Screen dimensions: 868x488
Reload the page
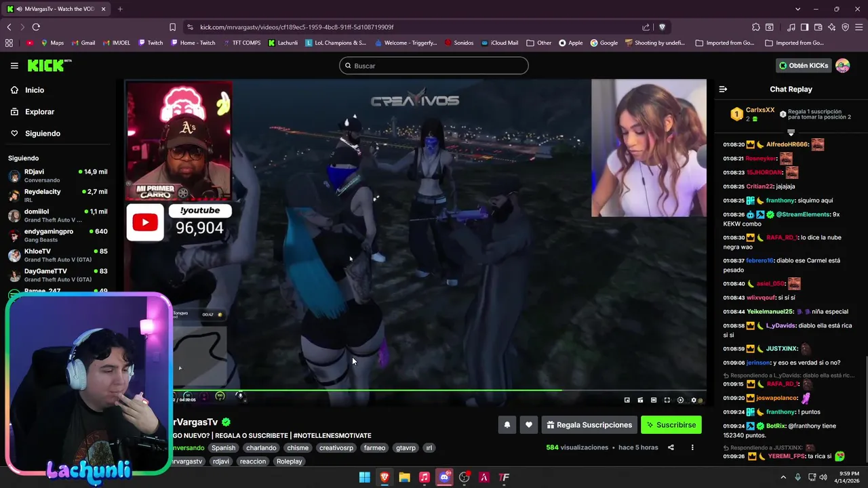click(x=36, y=27)
